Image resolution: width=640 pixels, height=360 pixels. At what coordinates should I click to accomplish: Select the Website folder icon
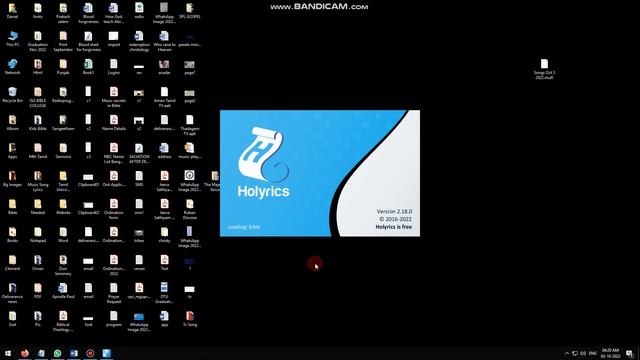point(63,207)
